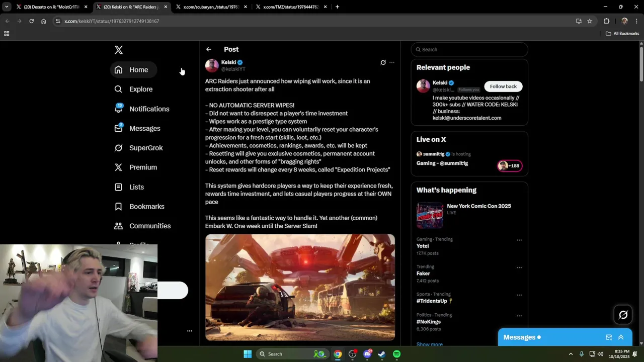This screenshot has width=644, height=362.
Task: Click the new message icon in Messages drawer
Action: (x=609, y=337)
